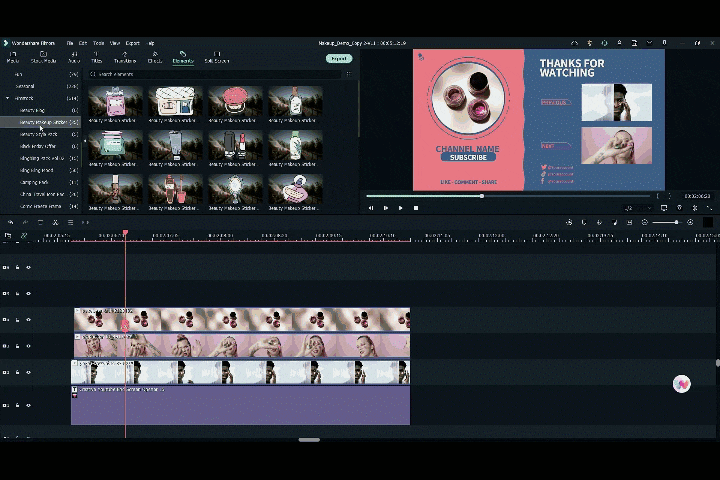Split the clip with the scissors tool
The image size is (720, 480).
[55, 222]
